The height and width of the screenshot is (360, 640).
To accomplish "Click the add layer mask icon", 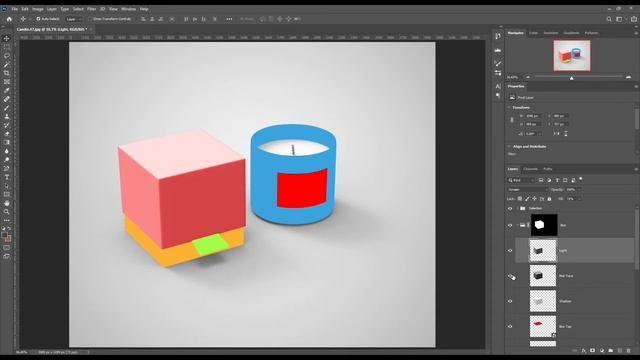I will click(x=593, y=351).
